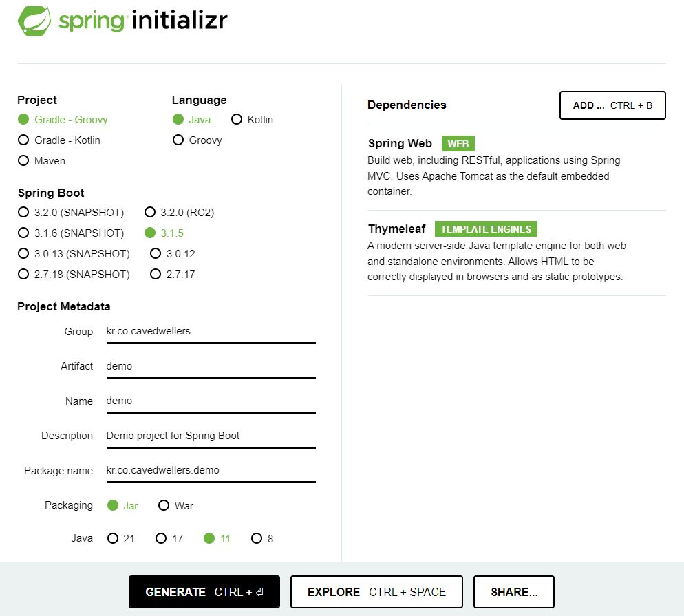Select Groovy language option
The width and height of the screenshot is (684, 616).
(197, 140)
